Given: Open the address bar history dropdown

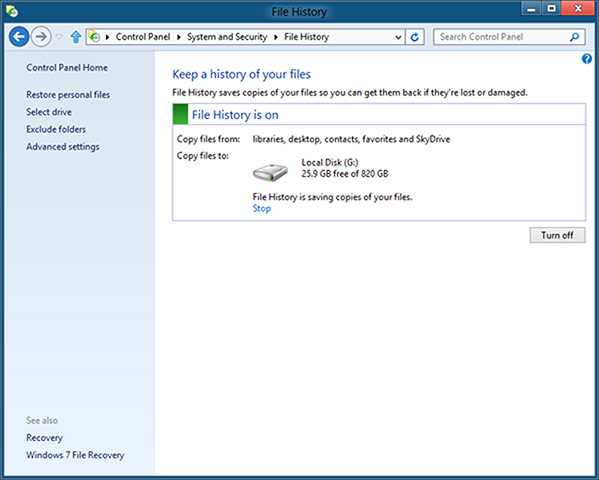Looking at the screenshot, I should pyautogui.click(x=398, y=37).
